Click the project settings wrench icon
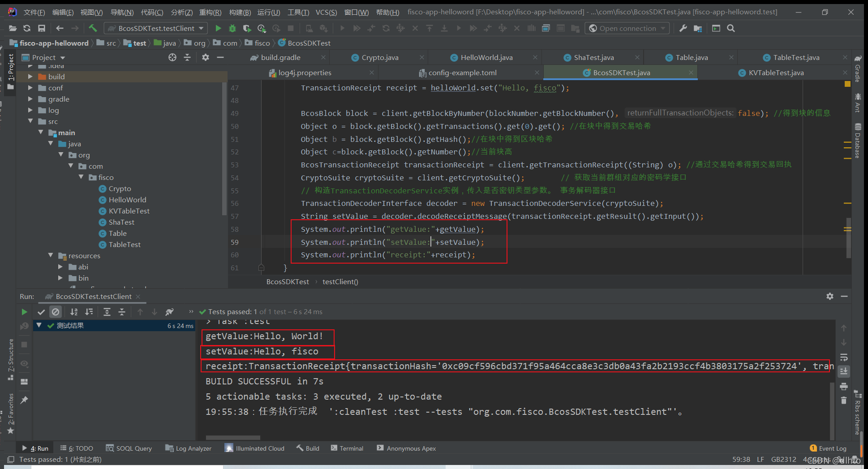This screenshot has width=868, height=469. [683, 28]
